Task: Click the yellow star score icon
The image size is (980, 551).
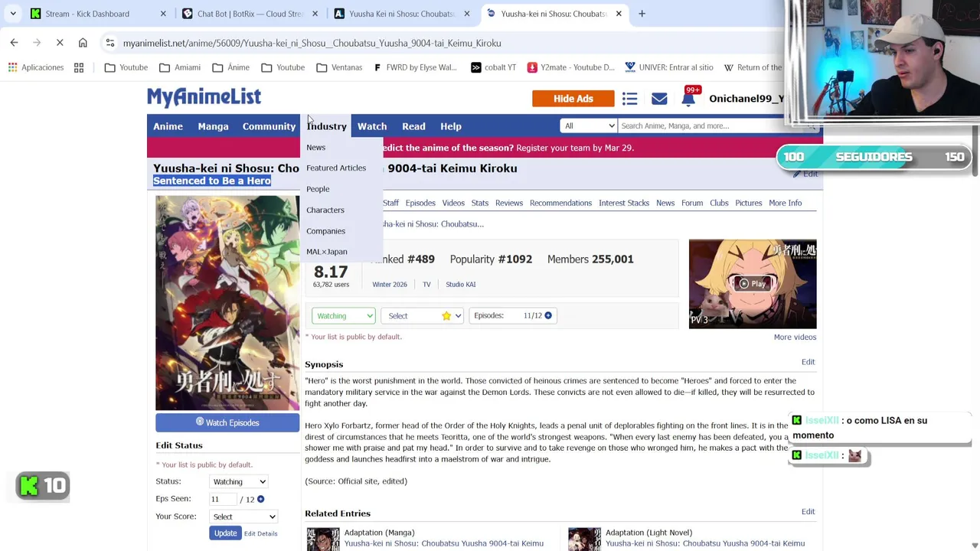Action: coord(446,315)
